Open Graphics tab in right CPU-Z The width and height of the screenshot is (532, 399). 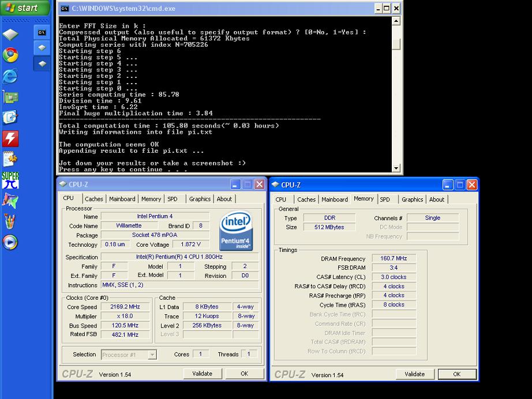pyautogui.click(x=412, y=199)
